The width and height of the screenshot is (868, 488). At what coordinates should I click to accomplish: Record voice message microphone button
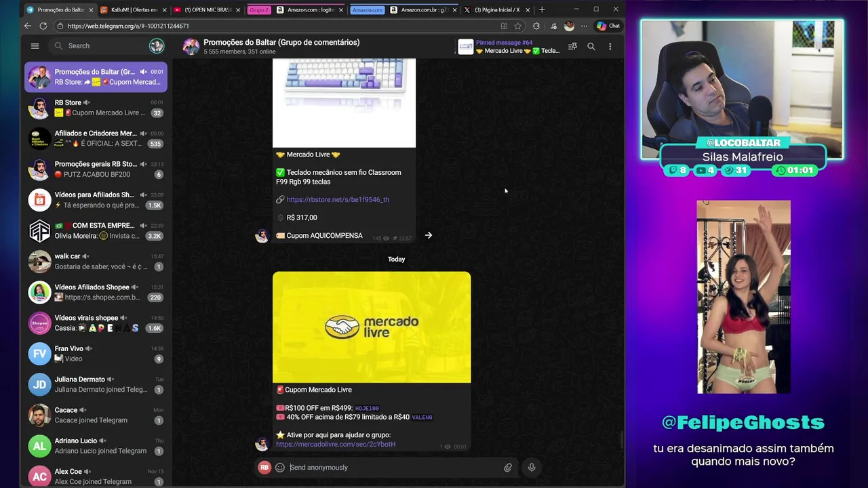click(532, 467)
